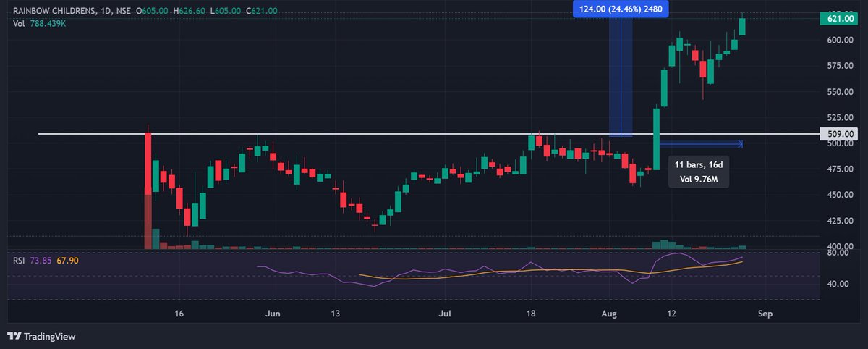This screenshot has height=349, width=868.
Task: Select the blue price range measurement box
Action: [621, 77]
